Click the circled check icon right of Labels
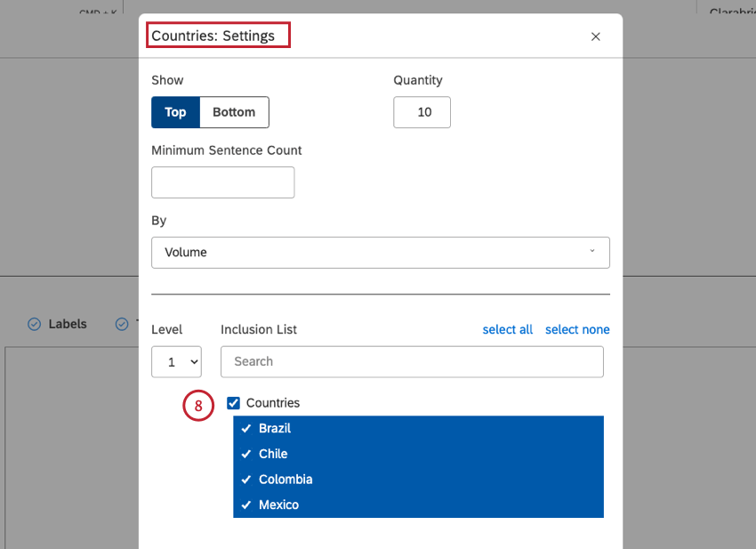The width and height of the screenshot is (756, 549). 123,324
